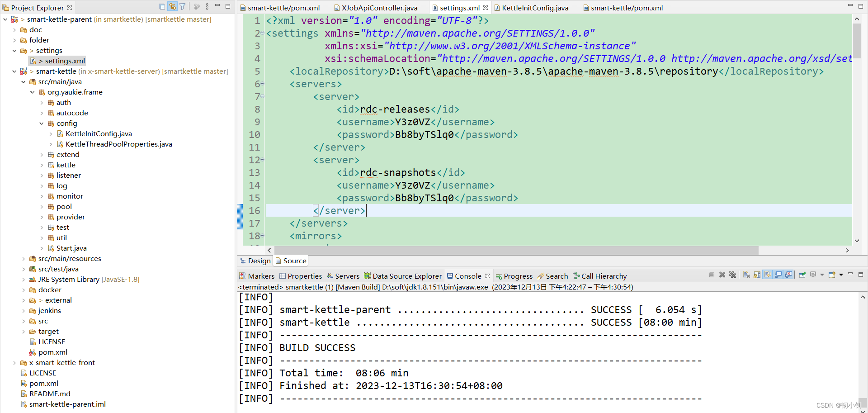This screenshot has width=868, height=413.
Task: Expand src/main/resources folder
Action: (23, 259)
